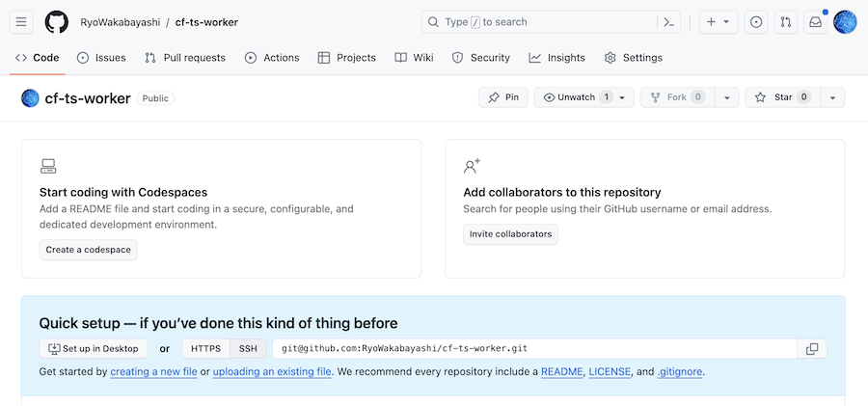Open the Security tab
The image size is (868, 406).
(x=481, y=58)
